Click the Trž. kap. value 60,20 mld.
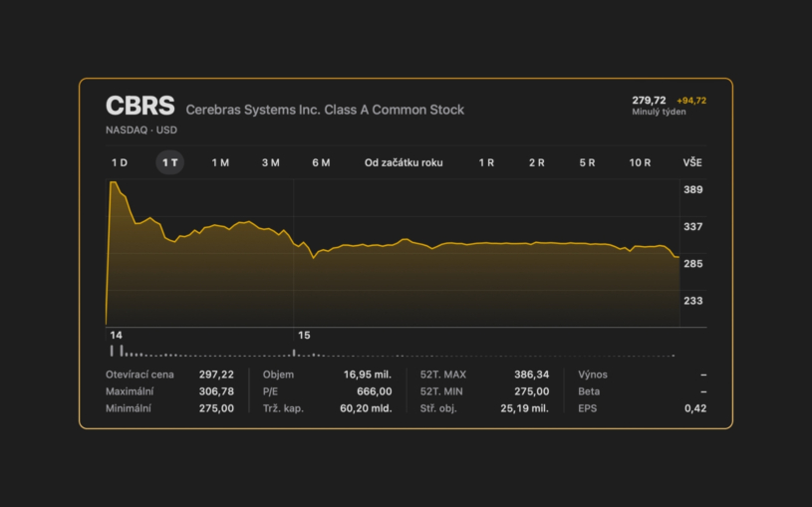The height and width of the screenshot is (507, 812). pos(366,408)
